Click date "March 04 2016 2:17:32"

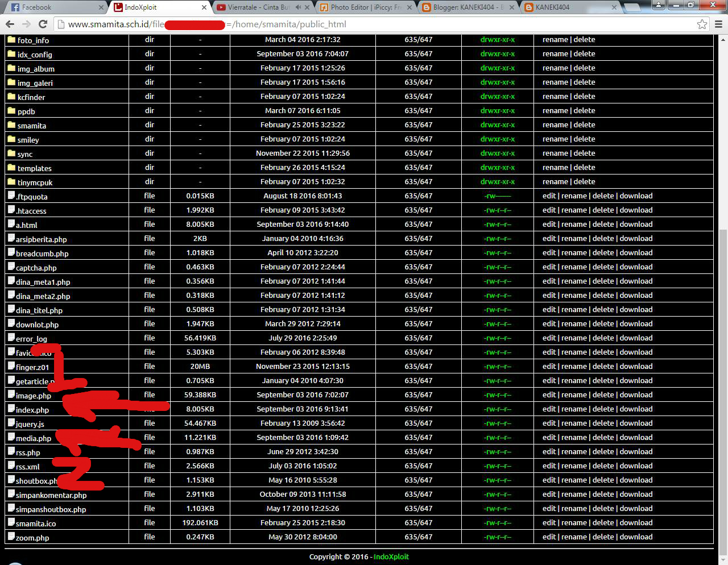[303, 39]
